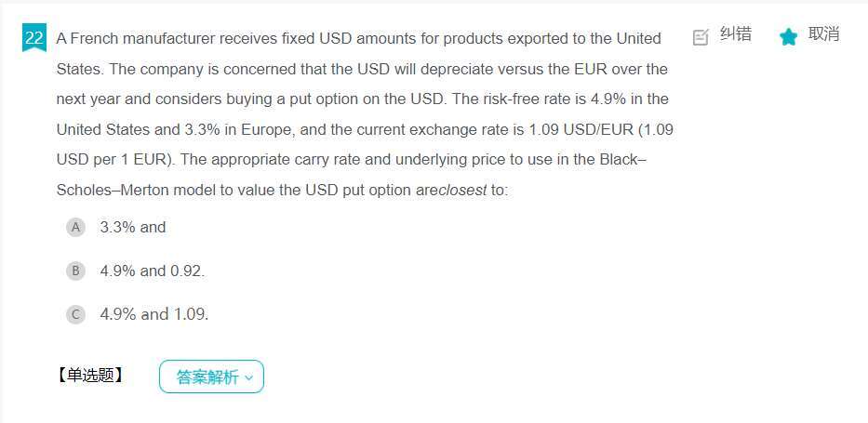Choose the "4.9% and 0.92." answer text

pyautogui.click(x=153, y=271)
